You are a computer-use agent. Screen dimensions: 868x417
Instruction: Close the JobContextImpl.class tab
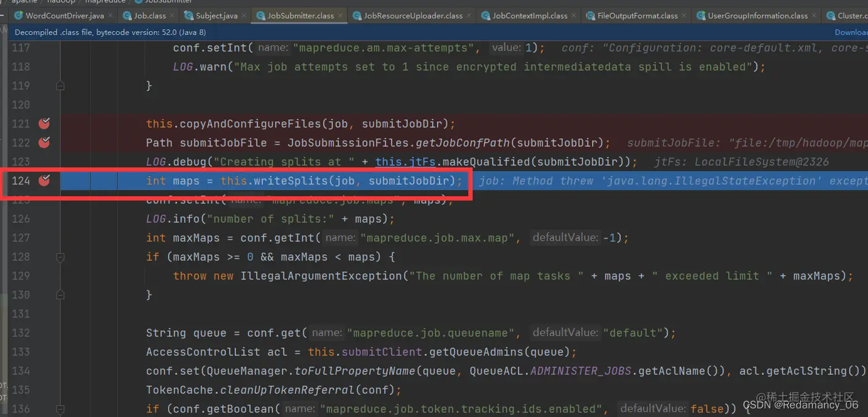point(573,16)
